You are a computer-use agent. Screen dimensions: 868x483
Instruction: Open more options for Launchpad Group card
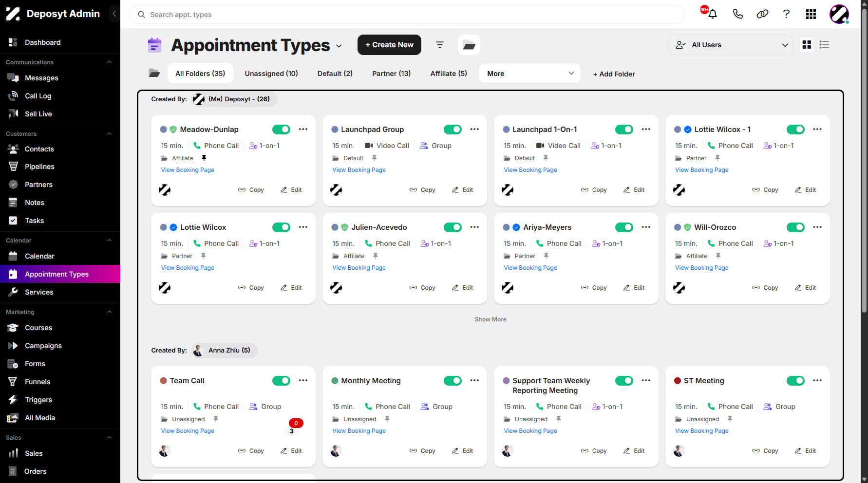(474, 130)
